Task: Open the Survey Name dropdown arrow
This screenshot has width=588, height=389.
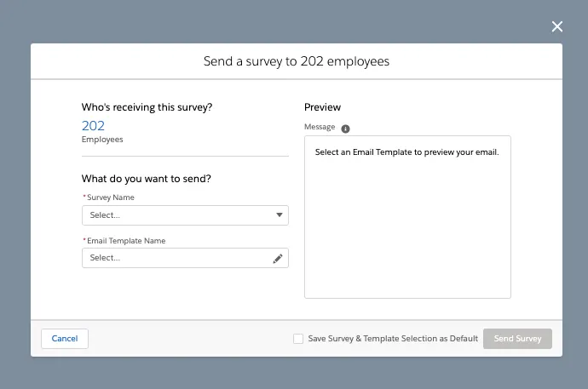Action: pos(279,215)
